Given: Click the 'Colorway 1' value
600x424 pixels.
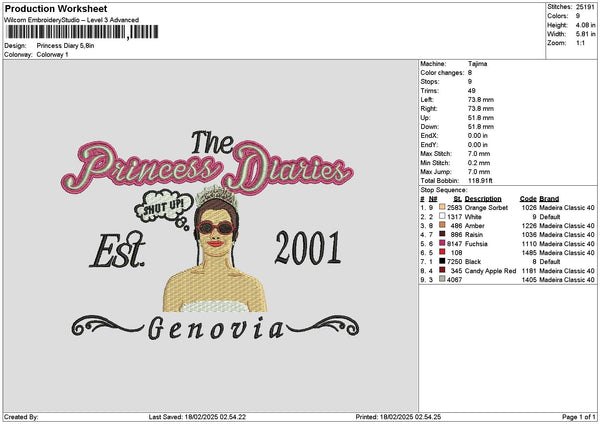Looking at the screenshot, I should pos(52,54).
